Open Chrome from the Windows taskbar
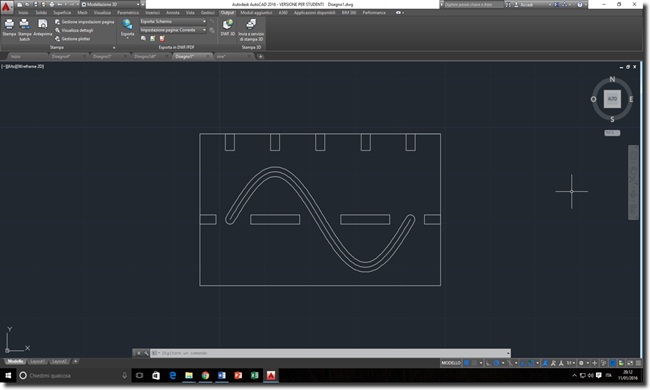This screenshot has width=650, height=390. [205, 375]
